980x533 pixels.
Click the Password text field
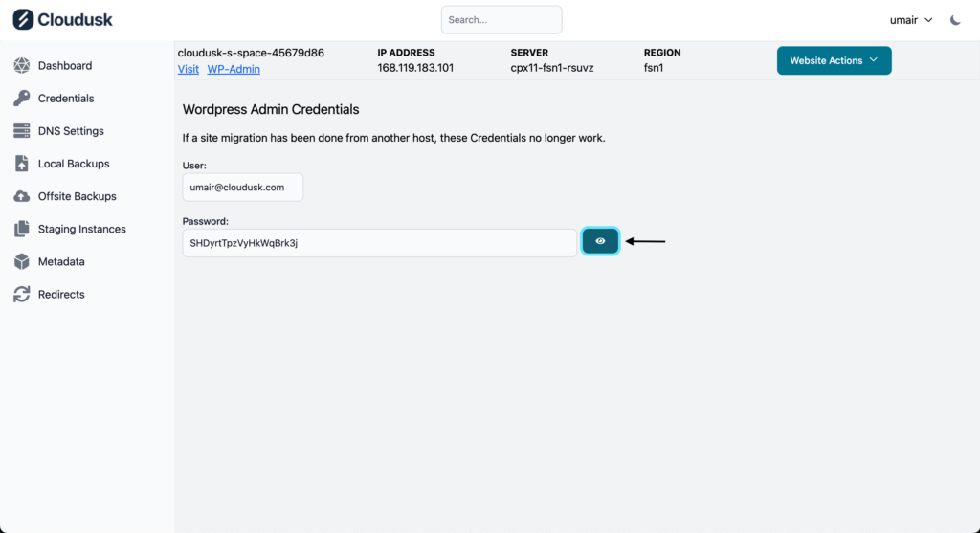point(380,243)
